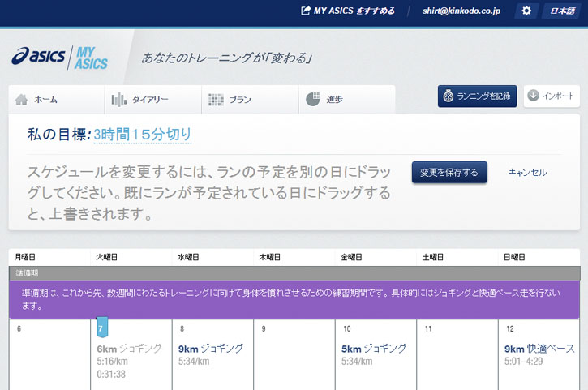Viewport: 588px width, 390px height.
Task: Open the ダイアリー tab
Action: tap(150, 100)
